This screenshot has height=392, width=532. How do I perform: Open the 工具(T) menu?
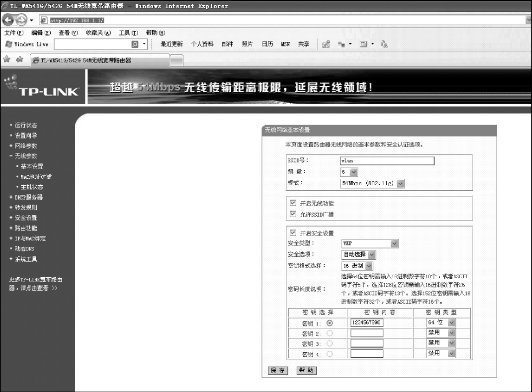(128, 33)
